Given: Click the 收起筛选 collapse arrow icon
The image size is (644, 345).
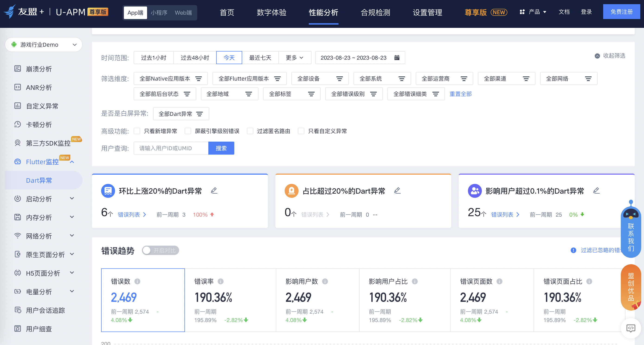Looking at the screenshot, I should coord(597,56).
